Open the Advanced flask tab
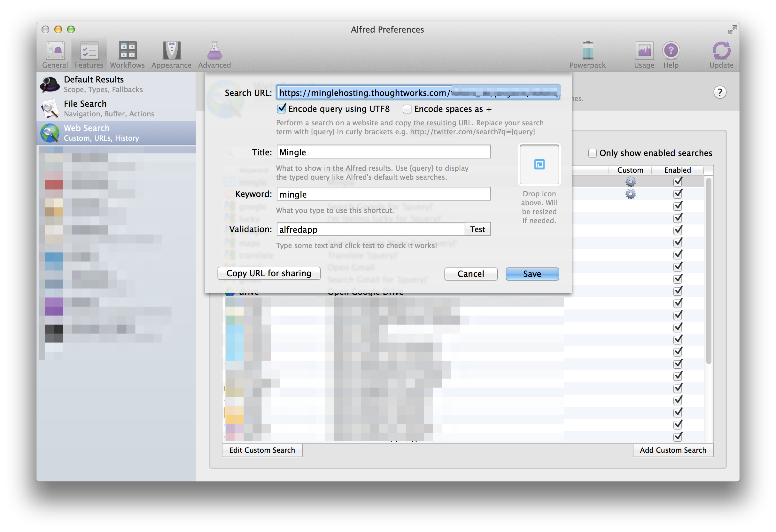The height and width of the screenshot is (532, 776). point(214,54)
